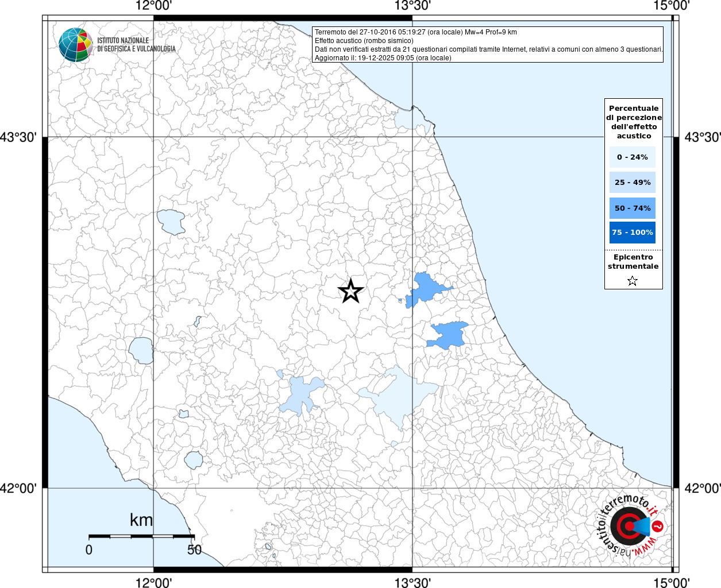Click the 'km' scale bar label
Image resolution: width=721 pixels, height=588 pixels.
pyautogui.click(x=141, y=520)
